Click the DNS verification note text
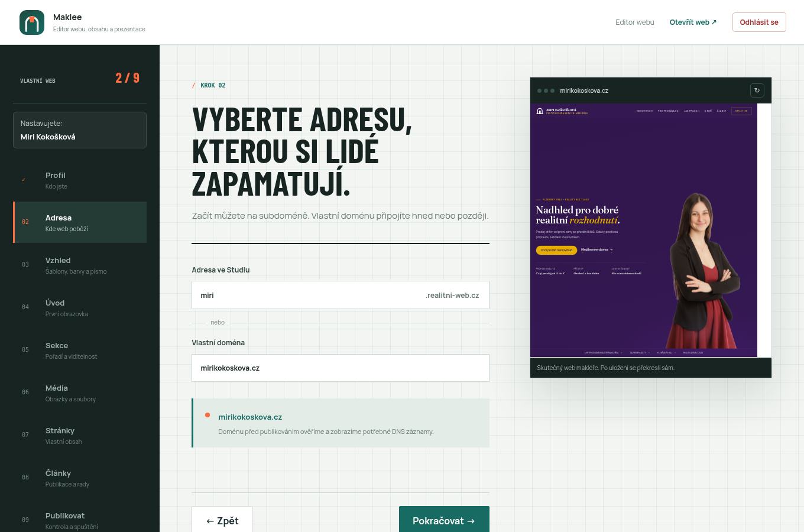Viewport: 804px width, 532px height. (326, 432)
